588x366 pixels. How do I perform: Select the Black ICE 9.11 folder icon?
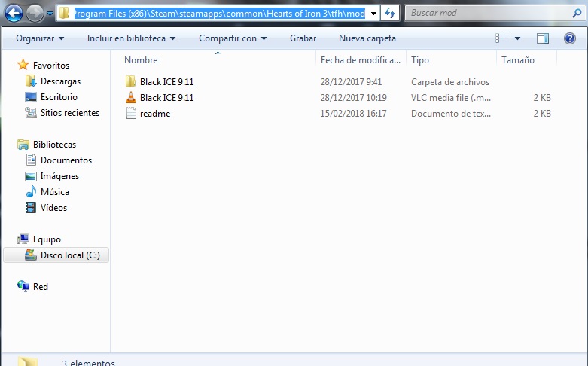[x=130, y=81]
